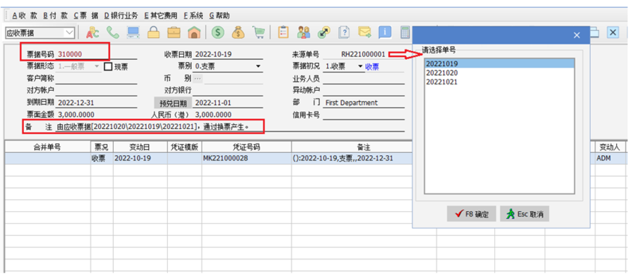Click the 收票 cell in grid row
The height and width of the screenshot is (278, 644).
[102, 158]
